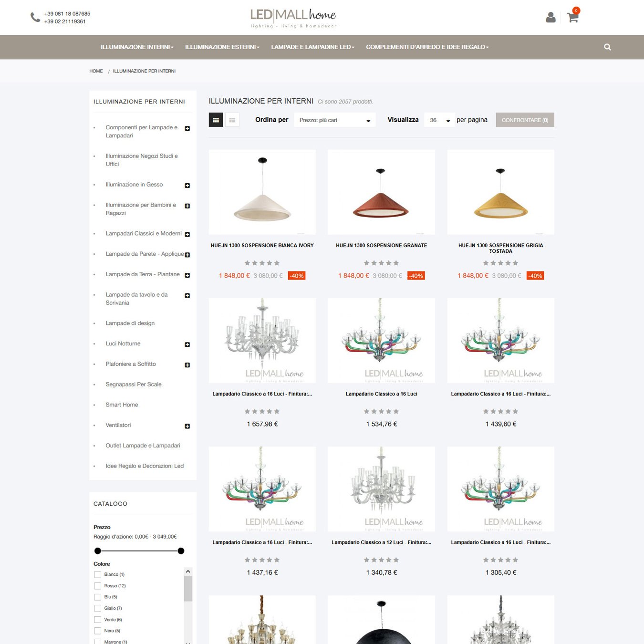The image size is (644, 644).
Task: Click phone number +39 081 18 087685
Action: 67,14
